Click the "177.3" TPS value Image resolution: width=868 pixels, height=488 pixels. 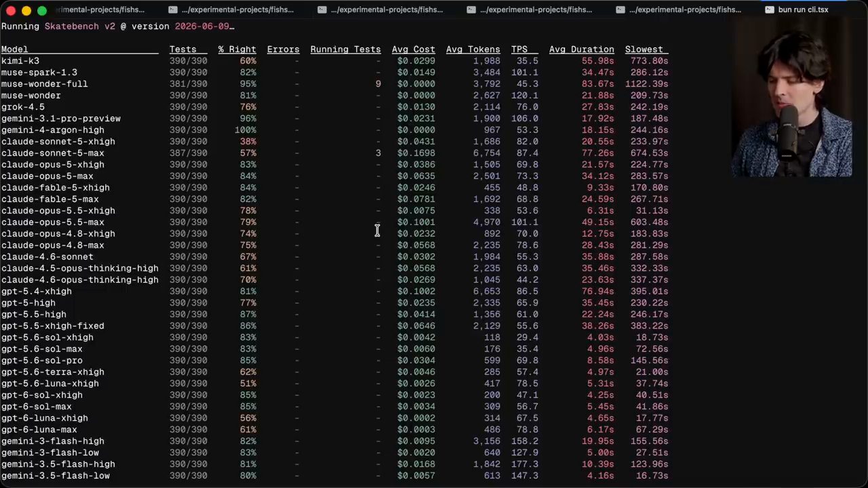[525, 464]
